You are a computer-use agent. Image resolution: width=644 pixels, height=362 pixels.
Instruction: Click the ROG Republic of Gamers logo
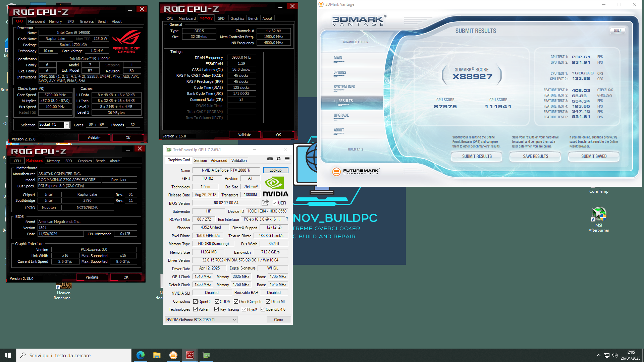[126, 41]
